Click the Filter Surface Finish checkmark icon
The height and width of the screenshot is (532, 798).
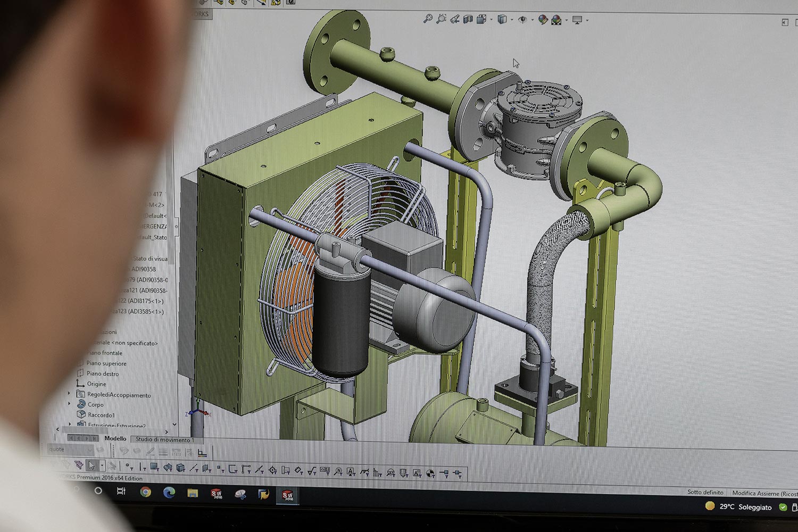[x=312, y=470]
